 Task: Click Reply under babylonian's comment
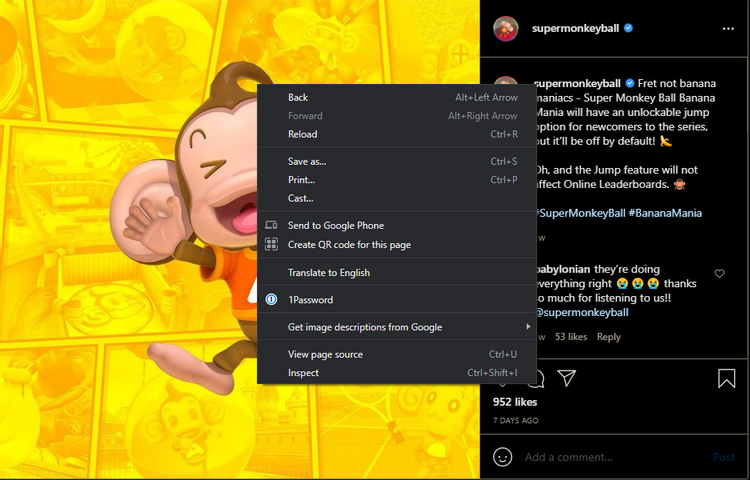[x=608, y=337]
